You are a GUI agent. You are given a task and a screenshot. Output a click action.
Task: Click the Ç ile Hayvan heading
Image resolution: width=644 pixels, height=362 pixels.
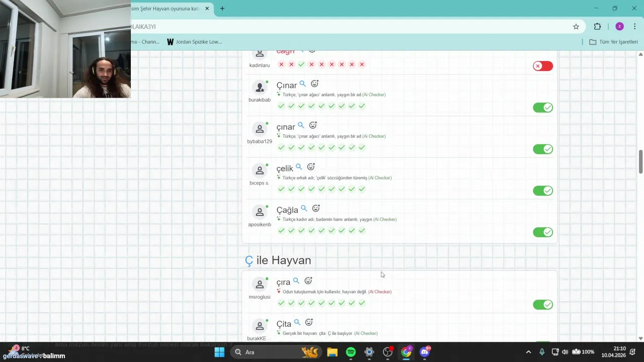tap(278, 260)
